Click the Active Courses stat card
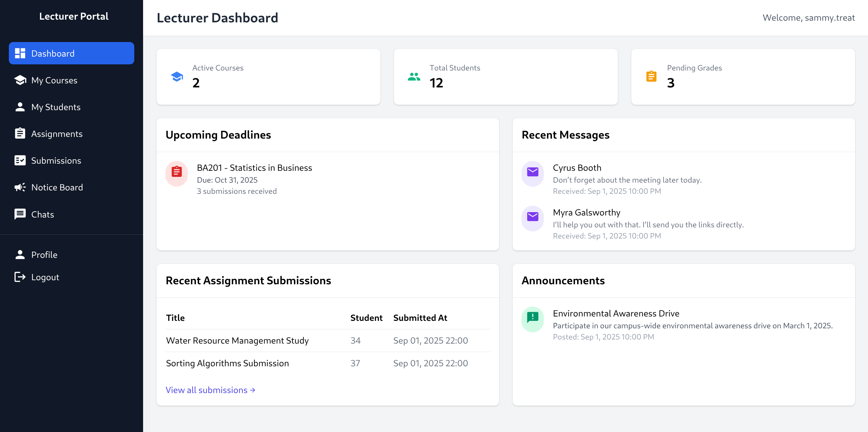 coord(268,77)
